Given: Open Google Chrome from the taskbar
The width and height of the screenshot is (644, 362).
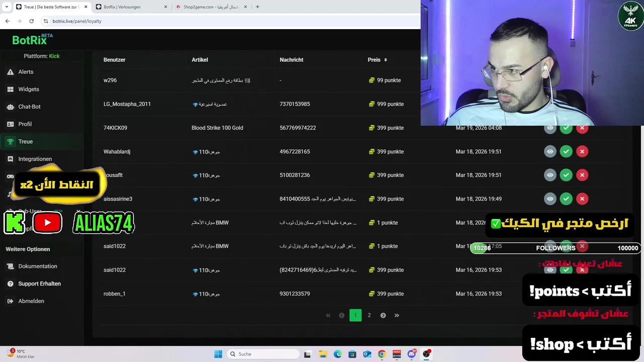Looking at the screenshot, I should pyautogui.click(x=382, y=354).
